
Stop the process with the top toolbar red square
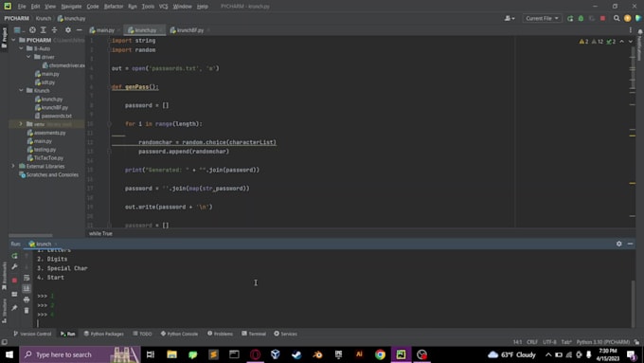[602, 19]
